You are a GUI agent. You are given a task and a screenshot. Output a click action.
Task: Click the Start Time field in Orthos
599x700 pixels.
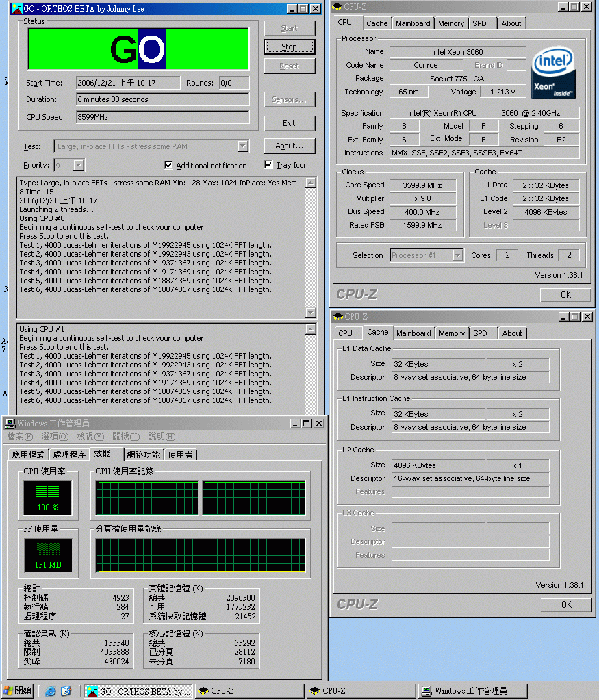[128, 83]
